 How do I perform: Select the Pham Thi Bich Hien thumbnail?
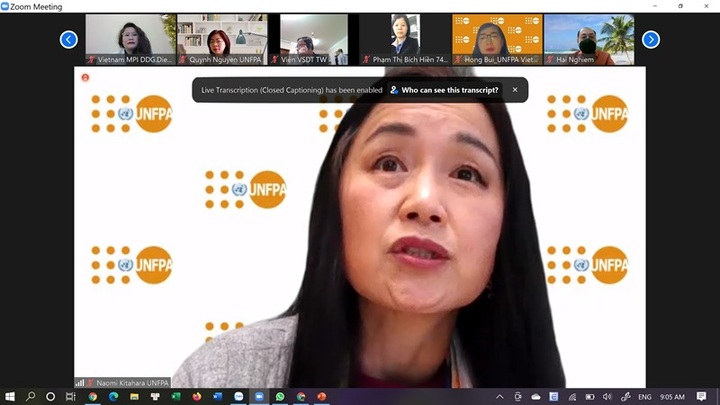click(405, 39)
